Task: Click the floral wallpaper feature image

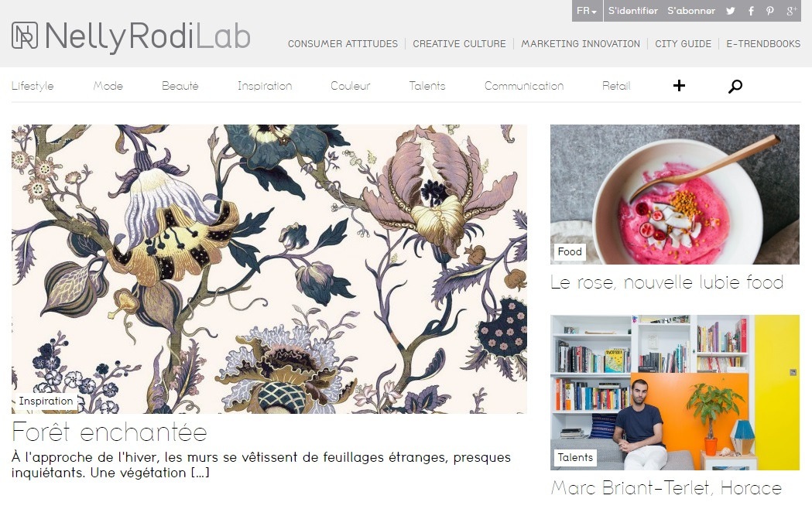Action: pos(269,268)
